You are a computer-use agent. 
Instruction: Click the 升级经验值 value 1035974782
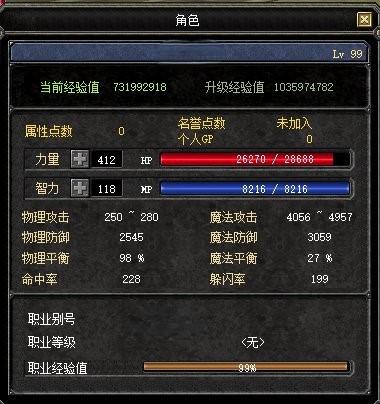303,87
